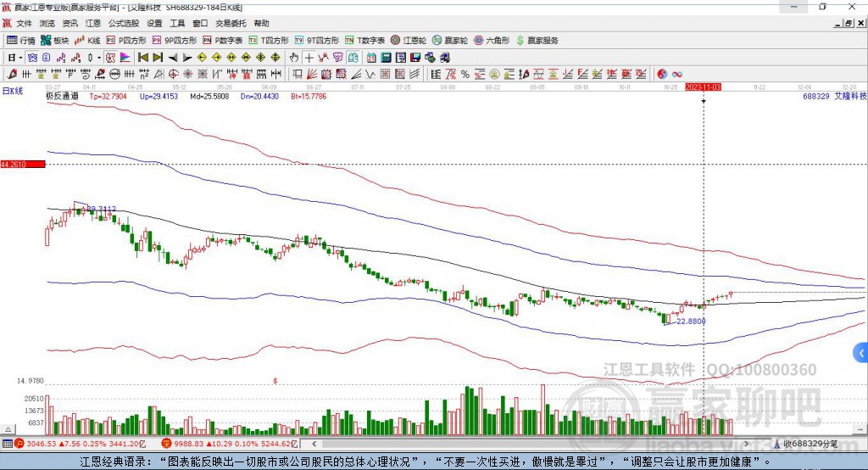Click the triangle expander at bottom-left of chart
The image size is (868, 470).
click(8, 429)
